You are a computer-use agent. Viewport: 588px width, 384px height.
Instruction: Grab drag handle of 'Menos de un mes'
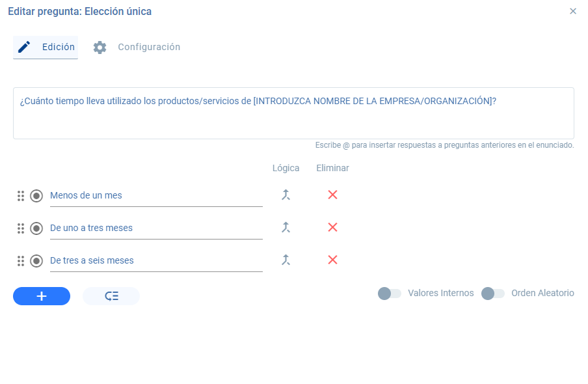(x=21, y=196)
